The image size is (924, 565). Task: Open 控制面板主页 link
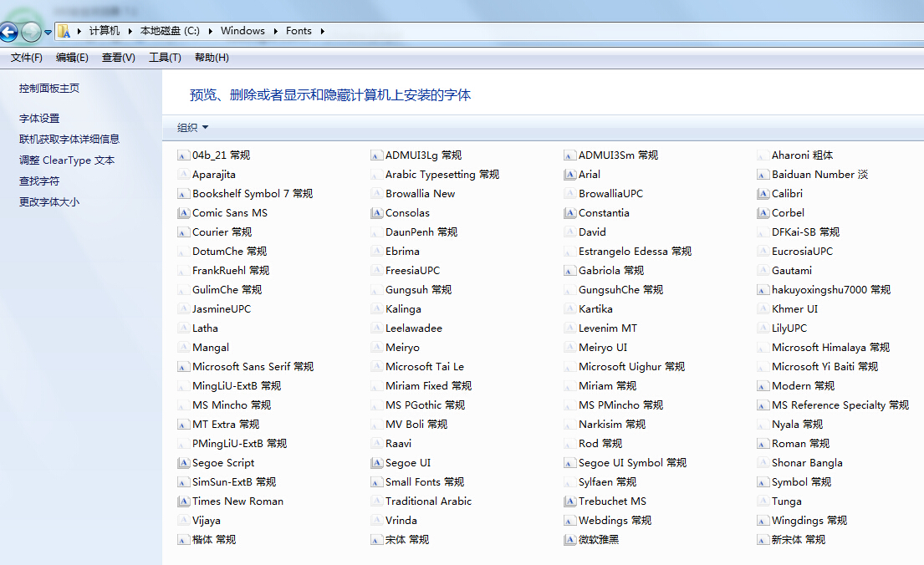pyautogui.click(x=48, y=89)
